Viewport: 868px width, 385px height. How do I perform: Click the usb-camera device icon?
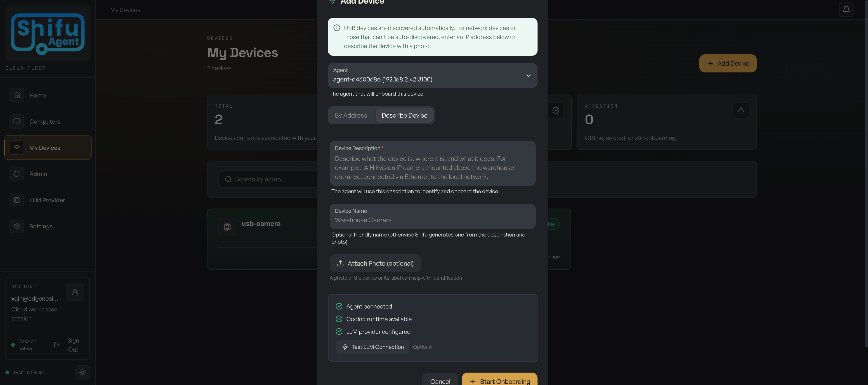click(227, 227)
